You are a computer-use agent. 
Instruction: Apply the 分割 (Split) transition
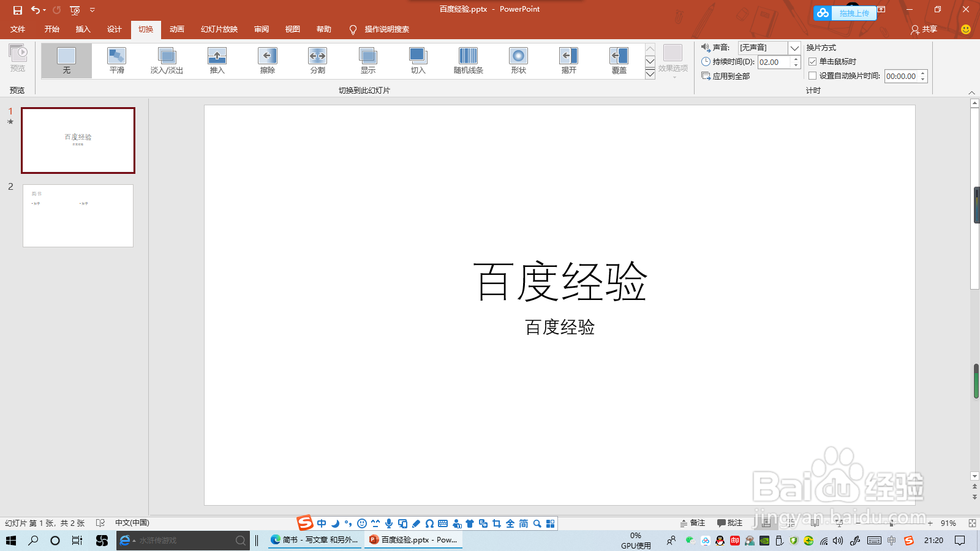(317, 61)
